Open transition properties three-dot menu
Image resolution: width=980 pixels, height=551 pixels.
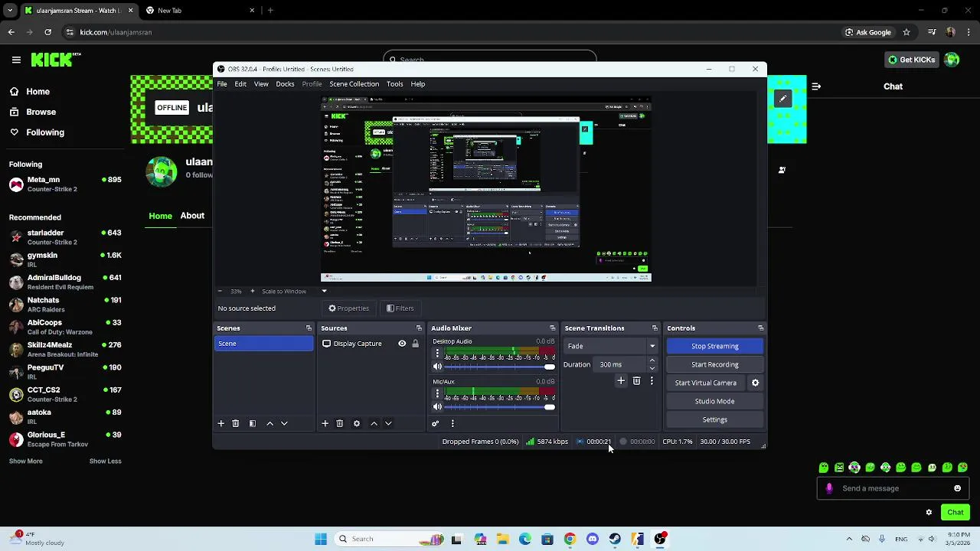[652, 380]
